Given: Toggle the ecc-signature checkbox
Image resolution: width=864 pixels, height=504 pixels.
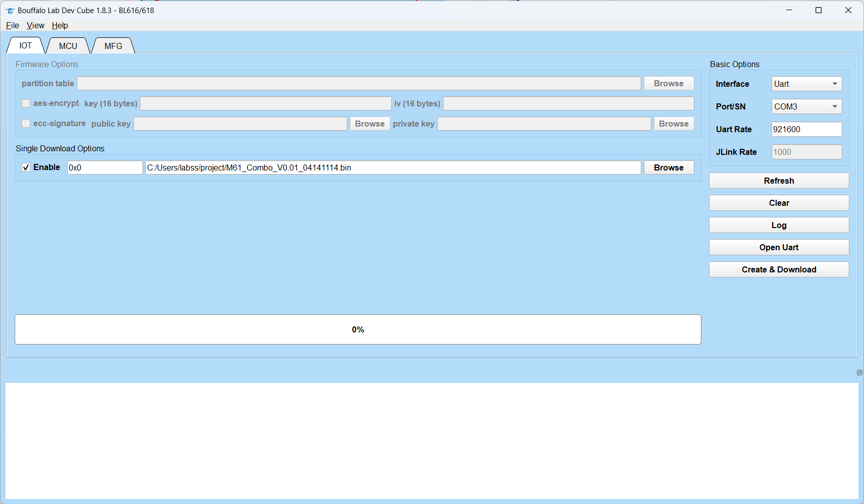Looking at the screenshot, I should (26, 123).
